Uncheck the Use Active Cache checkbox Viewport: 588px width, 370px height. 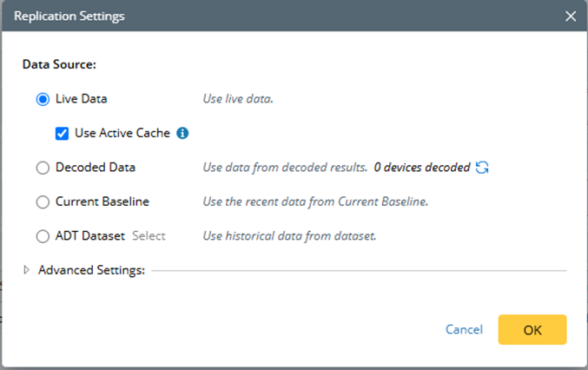(62, 134)
